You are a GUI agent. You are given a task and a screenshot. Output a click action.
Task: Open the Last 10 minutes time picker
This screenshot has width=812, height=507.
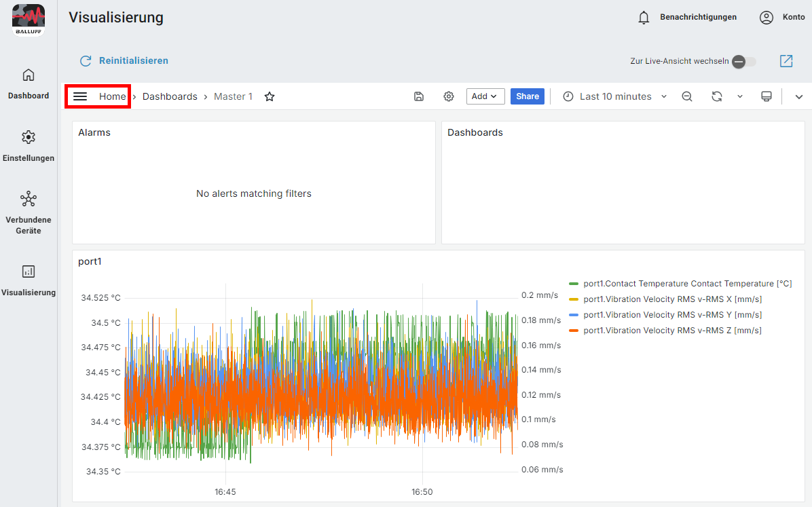click(x=615, y=96)
